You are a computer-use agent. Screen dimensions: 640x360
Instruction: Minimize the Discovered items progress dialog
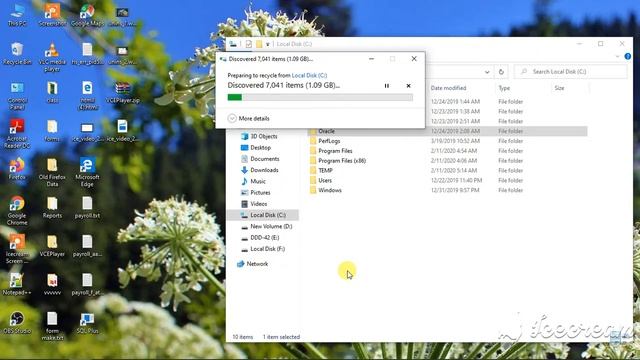tap(371, 59)
